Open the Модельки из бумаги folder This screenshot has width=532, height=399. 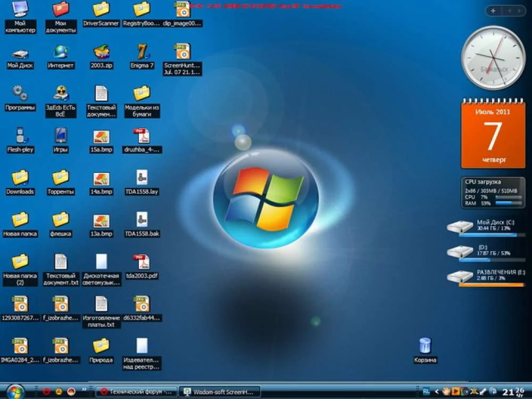point(142,101)
